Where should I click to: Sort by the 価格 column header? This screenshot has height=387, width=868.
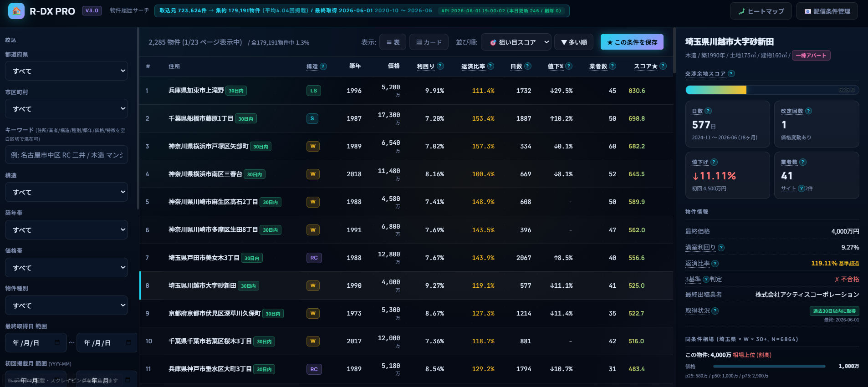(x=394, y=66)
